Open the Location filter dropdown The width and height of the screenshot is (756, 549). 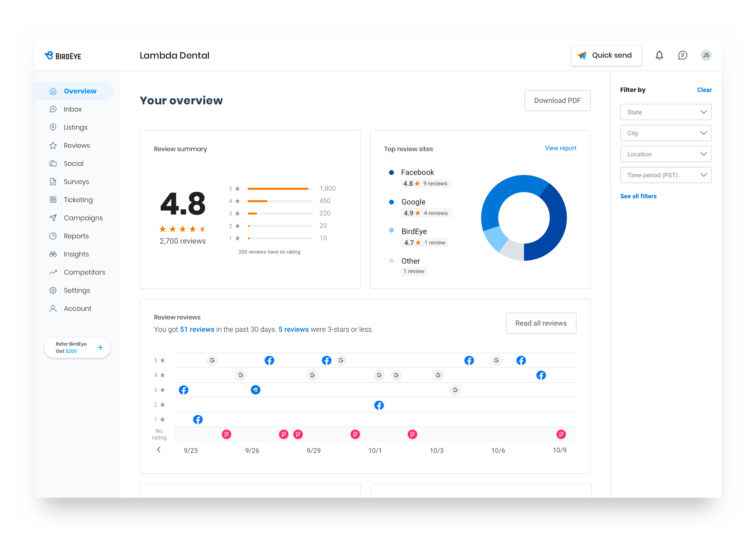click(x=666, y=154)
